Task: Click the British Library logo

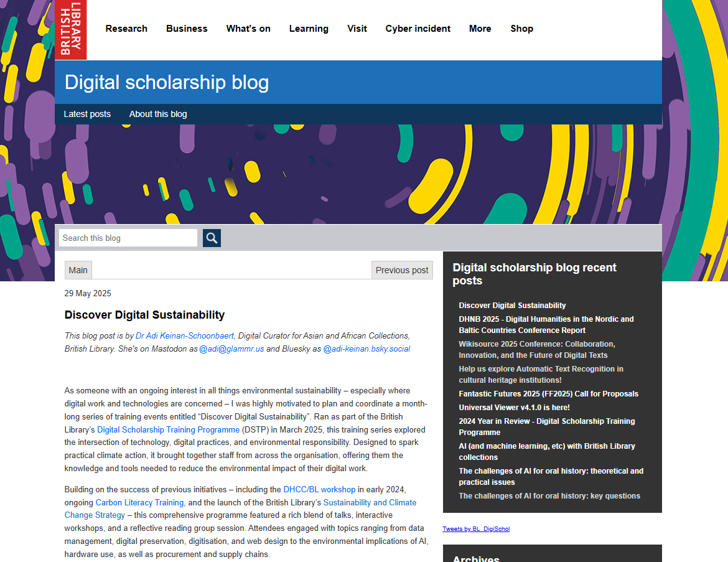Action: pos(70,29)
